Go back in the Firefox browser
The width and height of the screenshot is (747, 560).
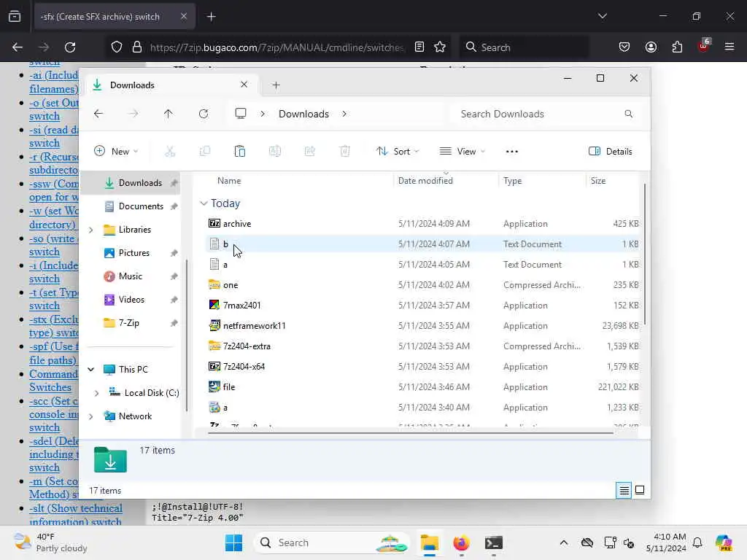click(18, 47)
